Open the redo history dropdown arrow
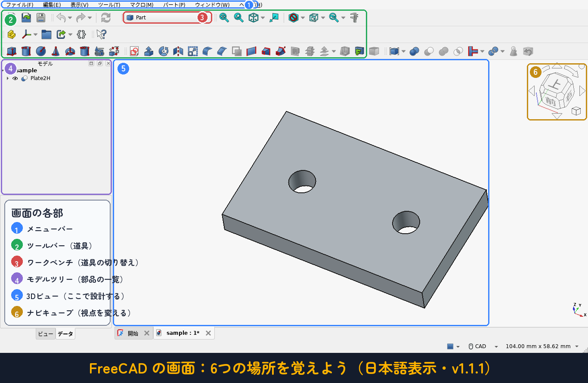This screenshot has width=588, height=383. [90, 18]
